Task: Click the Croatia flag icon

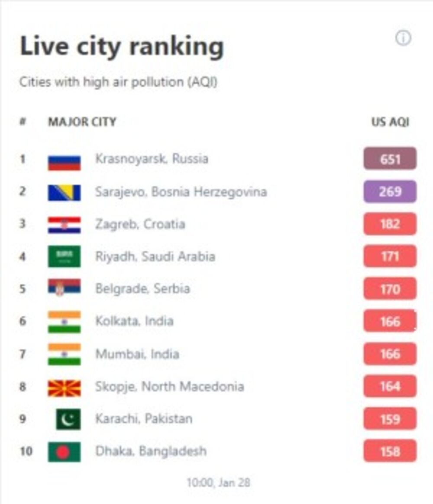Action: coord(64,225)
